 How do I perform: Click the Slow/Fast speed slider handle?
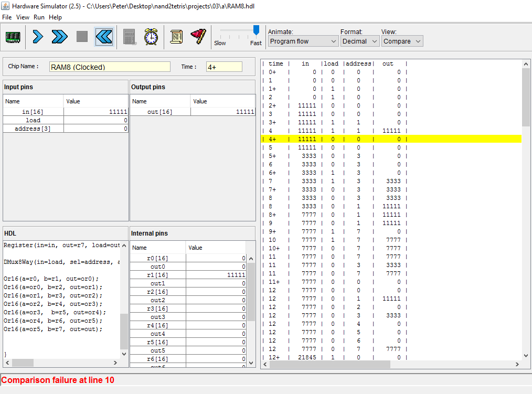[x=256, y=30]
